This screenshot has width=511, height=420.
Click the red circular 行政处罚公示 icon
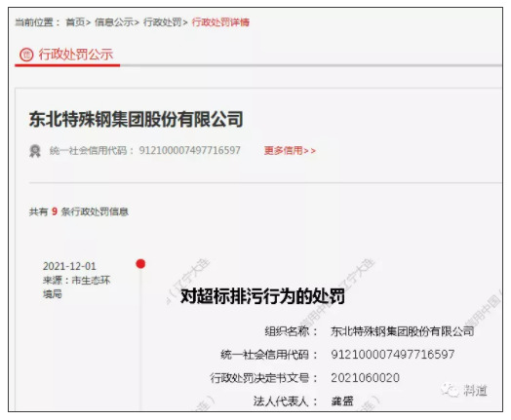(x=26, y=55)
